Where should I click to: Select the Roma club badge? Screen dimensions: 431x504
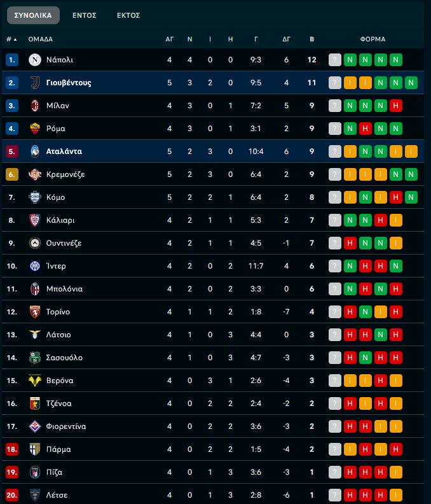(x=35, y=129)
